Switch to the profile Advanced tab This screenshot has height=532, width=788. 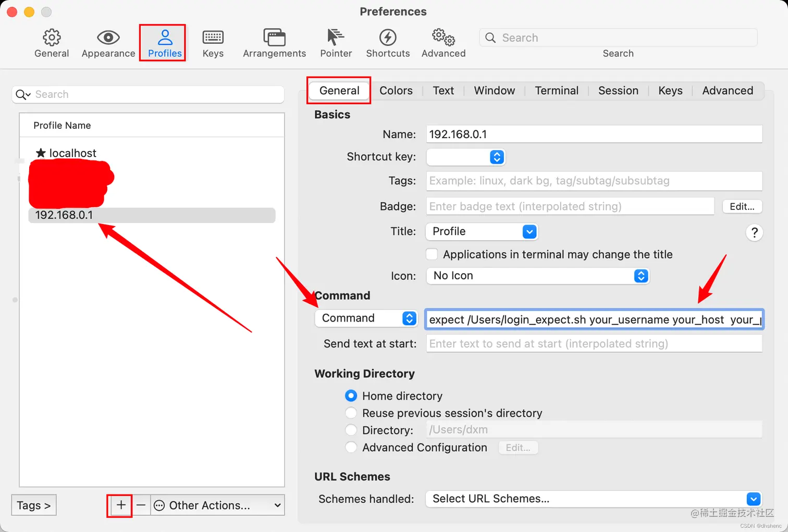(x=728, y=91)
